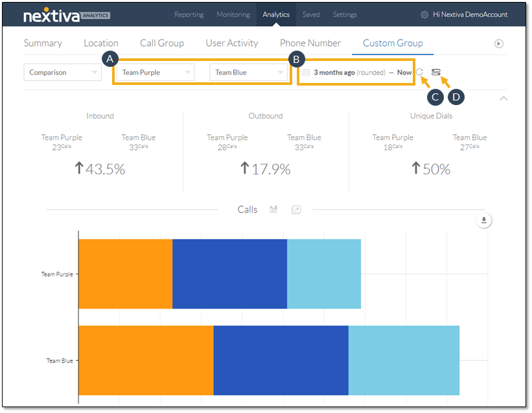
Task: Open the Team Purple dropdown
Action: [156, 72]
